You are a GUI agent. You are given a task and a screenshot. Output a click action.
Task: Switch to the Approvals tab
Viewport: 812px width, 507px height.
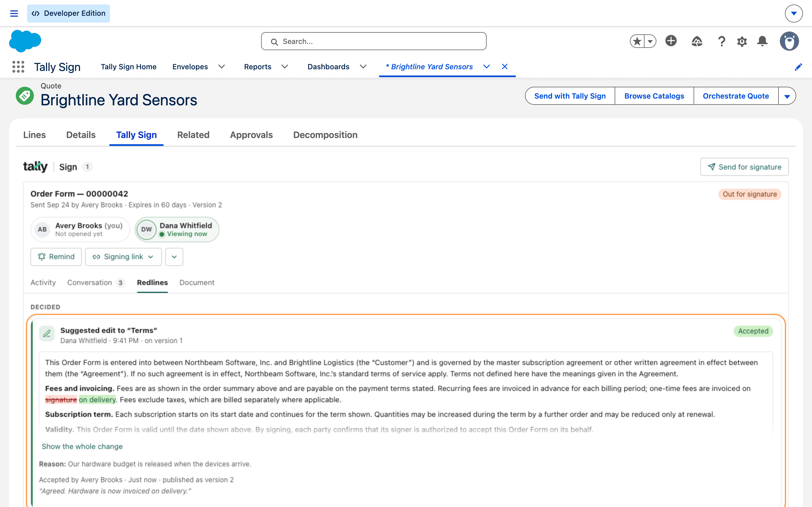[x=251, y=135]
